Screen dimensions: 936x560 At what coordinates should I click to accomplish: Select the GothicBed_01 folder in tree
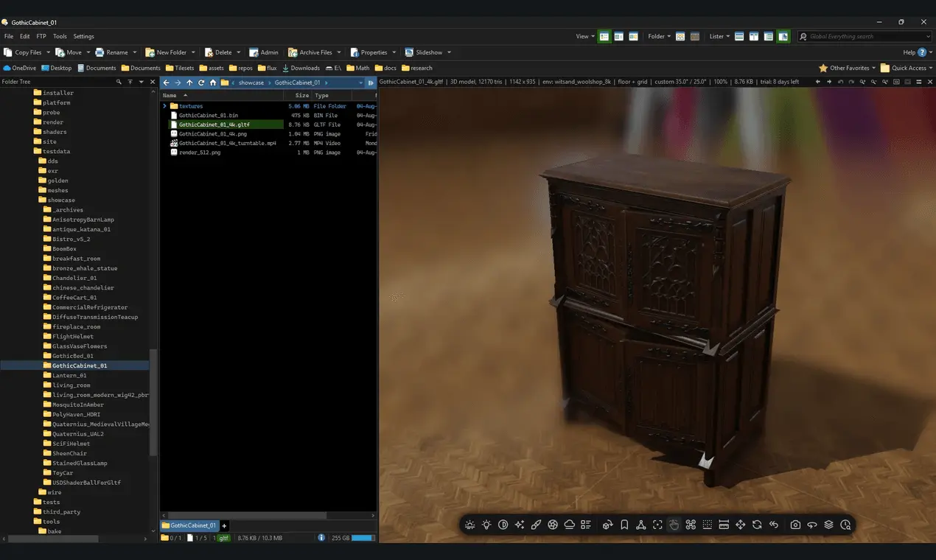pyautogui.click(x=73, y=356)
